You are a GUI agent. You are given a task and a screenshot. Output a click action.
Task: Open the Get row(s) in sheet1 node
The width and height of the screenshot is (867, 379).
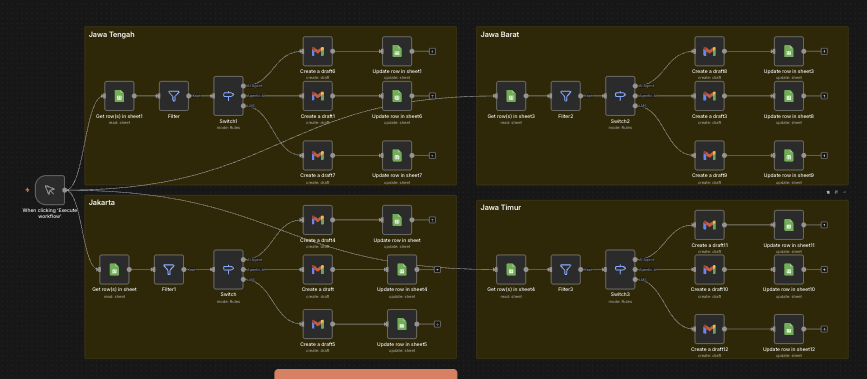point(119,96)
